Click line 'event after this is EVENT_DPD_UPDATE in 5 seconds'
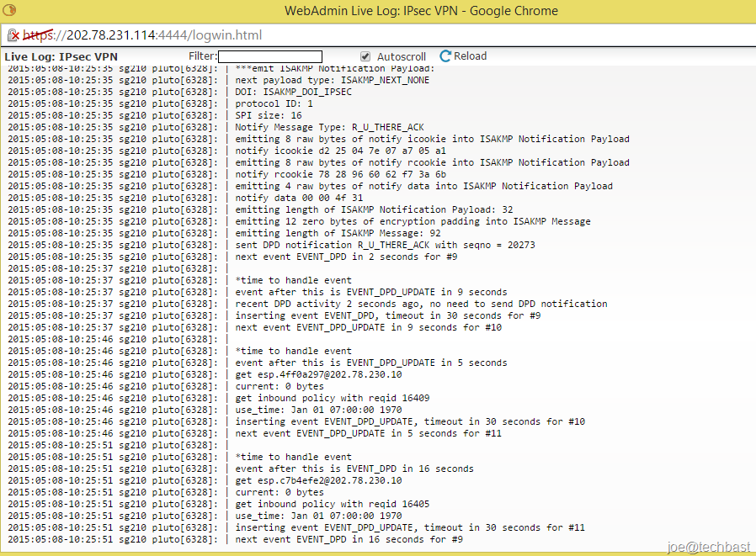 pos(370,363)
